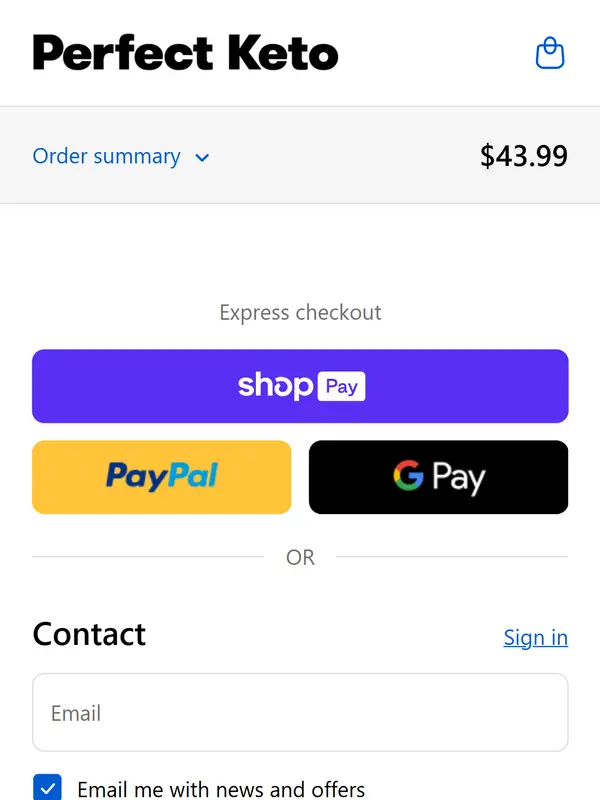
Task: Expand the Order summary chevron arrow
Action: pyautogui.click(x=202, y=158)
